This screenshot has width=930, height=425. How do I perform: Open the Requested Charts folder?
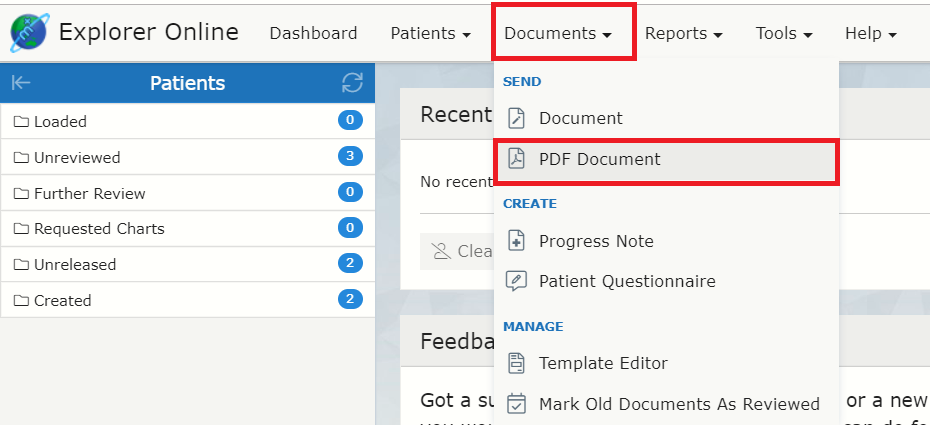(187, 228)
